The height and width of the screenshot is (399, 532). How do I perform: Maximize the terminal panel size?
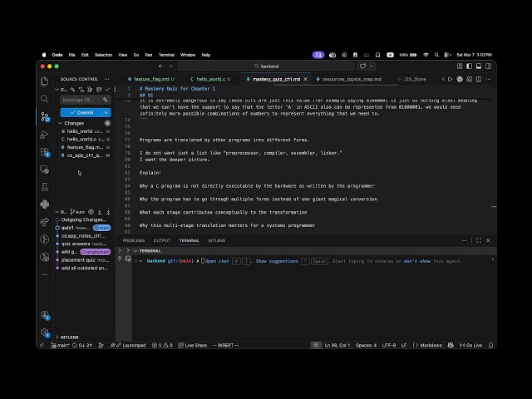click(x=479, y=240)
